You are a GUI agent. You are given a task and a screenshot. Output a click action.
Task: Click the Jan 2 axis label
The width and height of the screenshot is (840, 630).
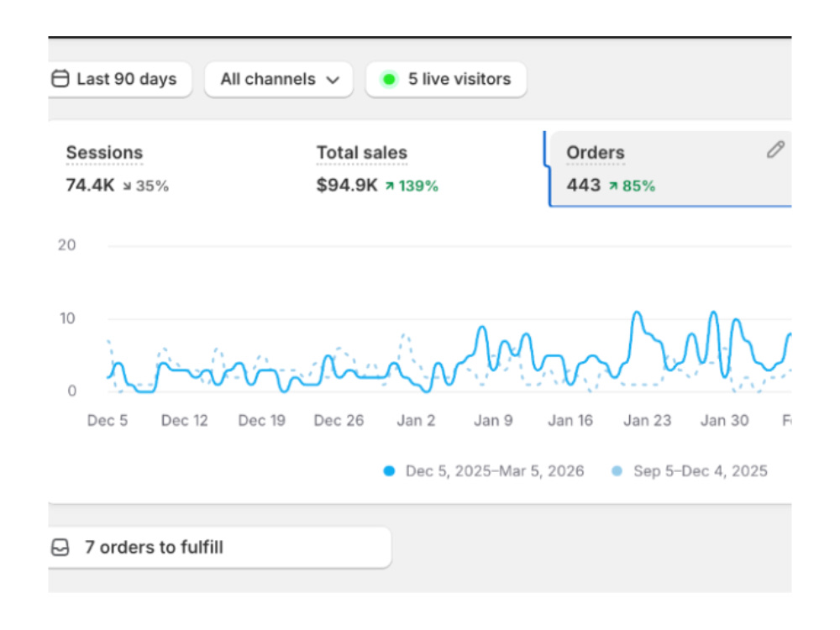pos(416,421)
